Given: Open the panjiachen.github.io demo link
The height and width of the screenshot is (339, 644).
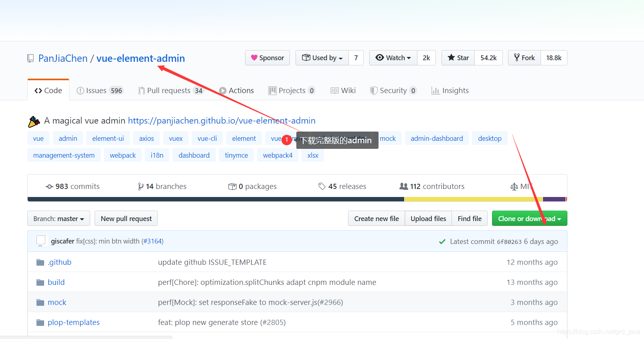Looking at the screenshot, I should (x=222, y=120).
